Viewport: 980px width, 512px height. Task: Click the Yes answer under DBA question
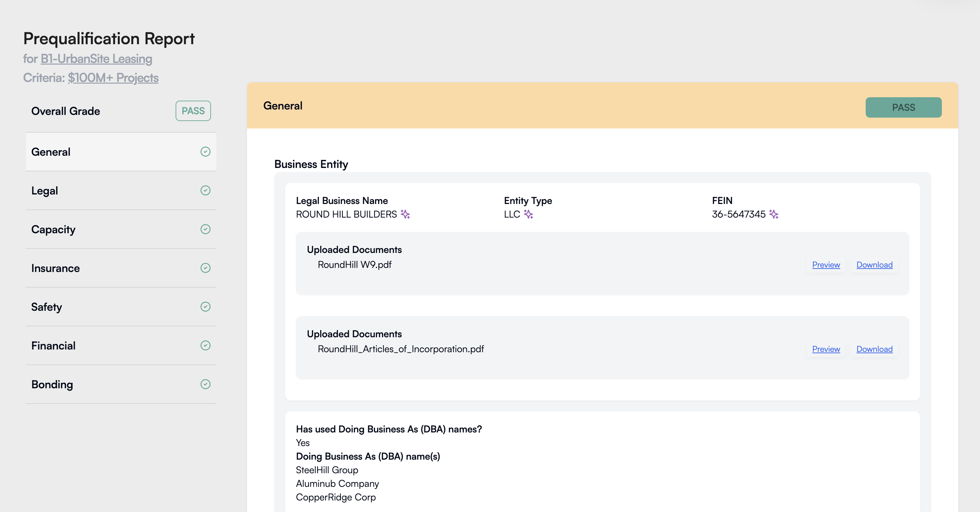303,443
